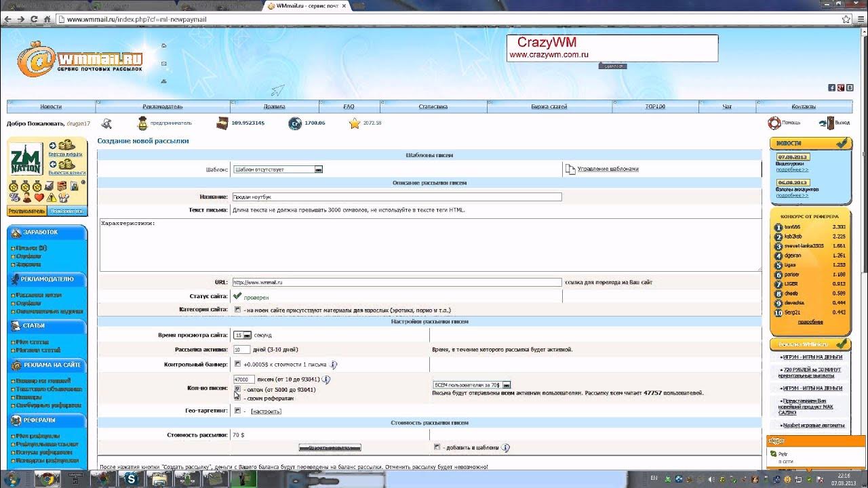
Task: Click the deposit money coins icon
Action: [x=65, y=146]
